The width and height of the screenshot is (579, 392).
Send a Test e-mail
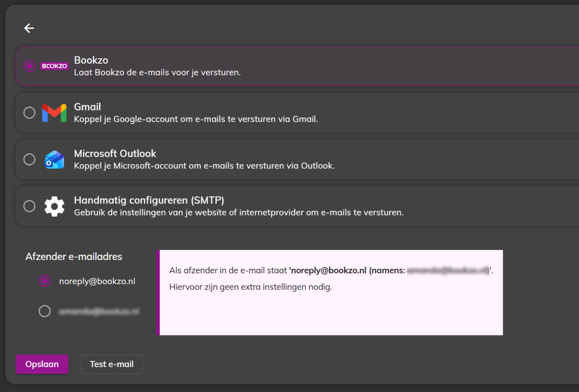point(112,364)
